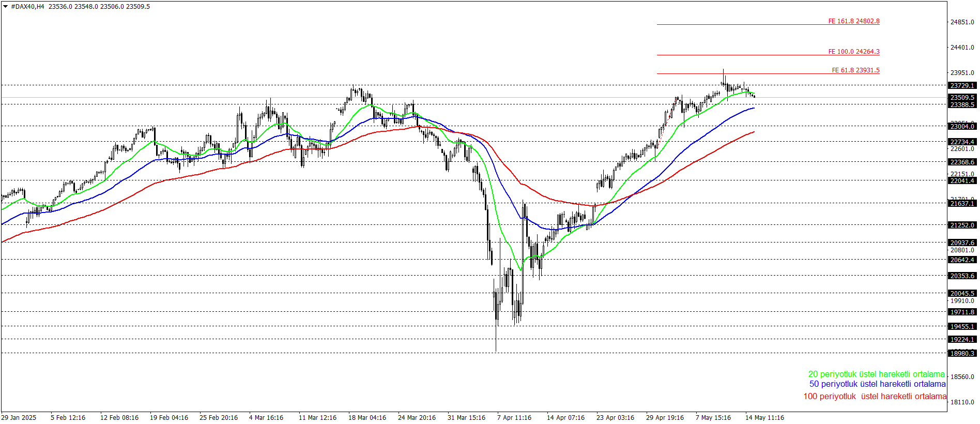Select the 14 Apr 07:16 time label
Viewport: 980px width, 424px height.
point(565,418)
